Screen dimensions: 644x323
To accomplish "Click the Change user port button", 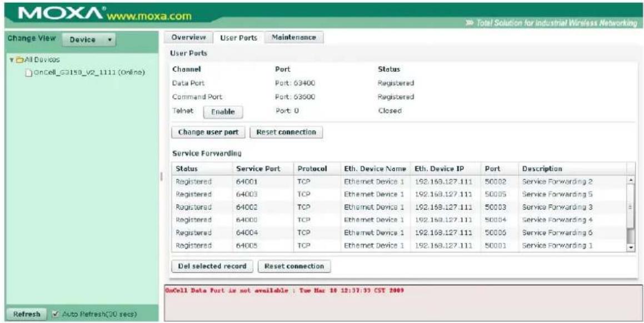I will [208, 132].
